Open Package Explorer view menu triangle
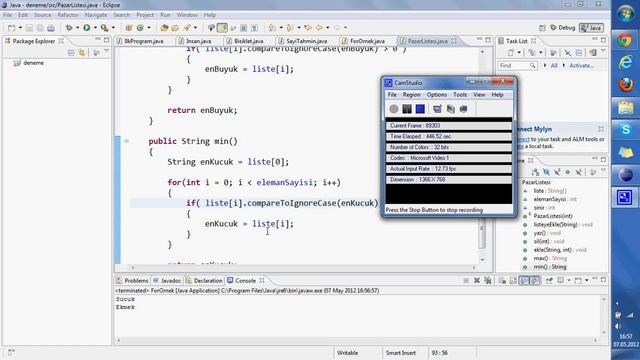 tap(107, 52)
